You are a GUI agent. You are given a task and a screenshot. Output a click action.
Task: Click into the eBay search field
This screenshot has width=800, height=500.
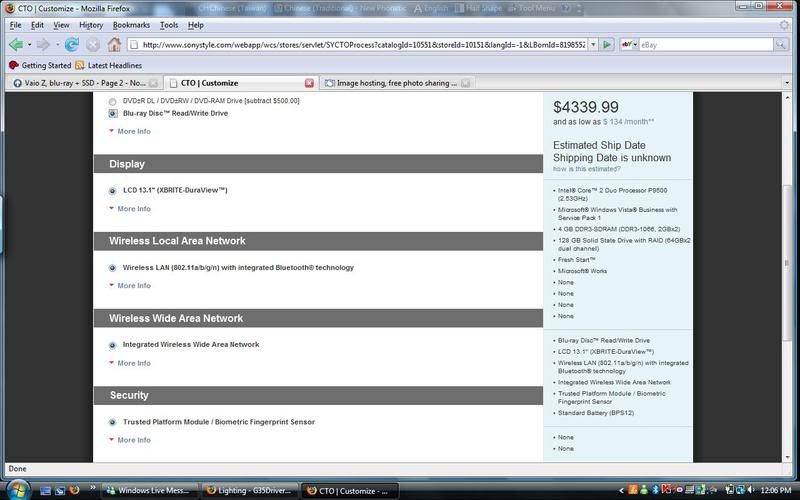(706, 45)
